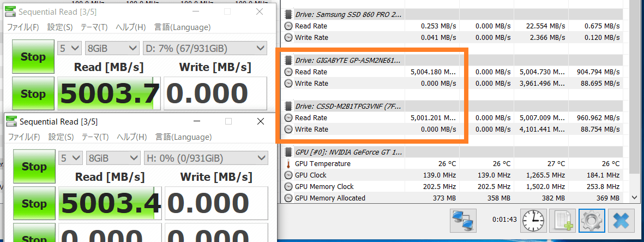644x242 pixels.
Task: Open ヘルプ(H) menu in D: drive window
Action: 131,27
